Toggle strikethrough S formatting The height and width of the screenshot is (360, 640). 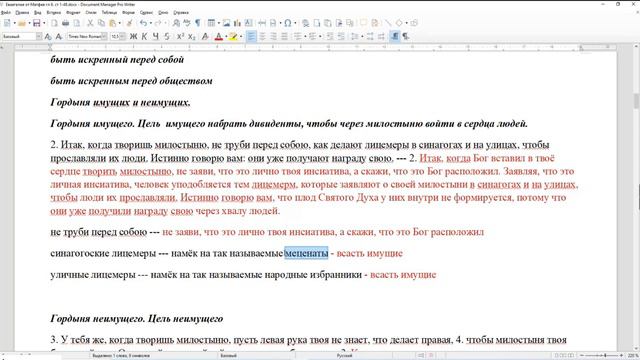(167, 37)
